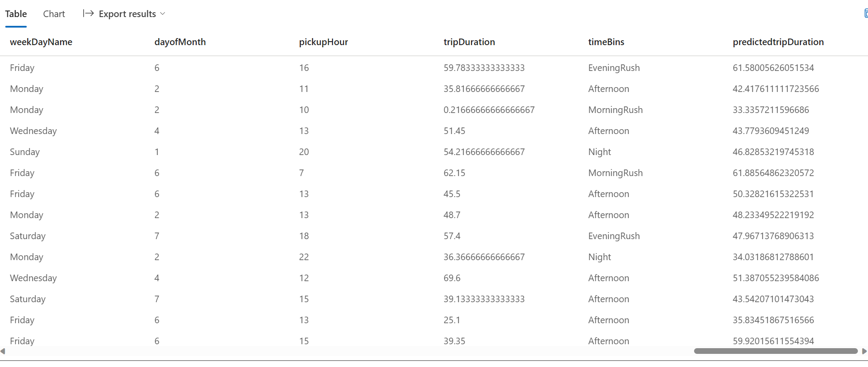Viewport: 868px width, 367px height.
Task: Click the 61.58005626051534 prediction cell
Action: tap(773, 68)
